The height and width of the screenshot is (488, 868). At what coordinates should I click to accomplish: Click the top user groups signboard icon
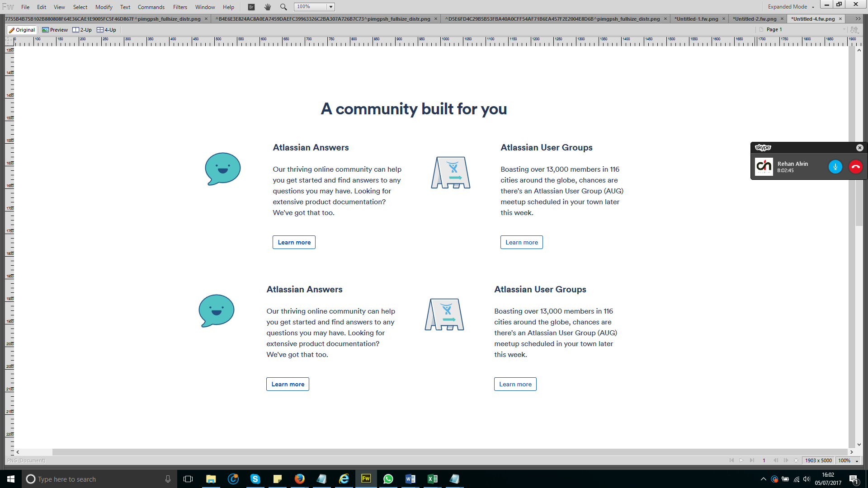(x=451, y=172)
